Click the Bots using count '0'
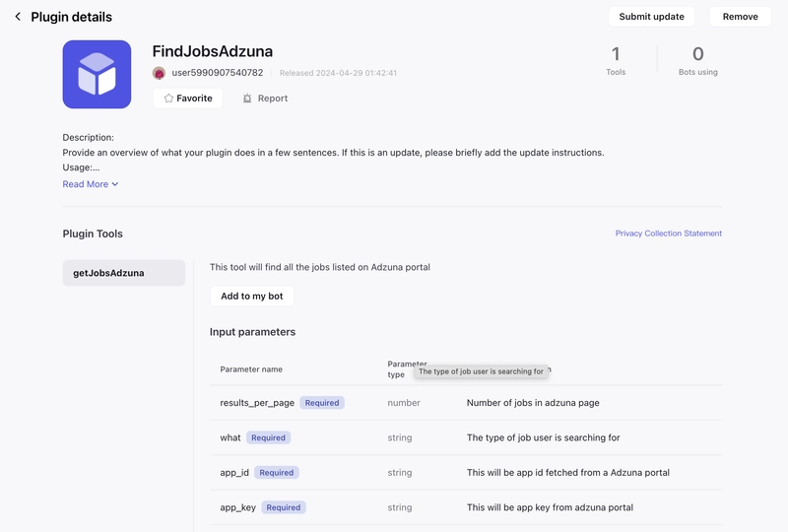This screenshot has width=788, height=532. coord(698,54)
